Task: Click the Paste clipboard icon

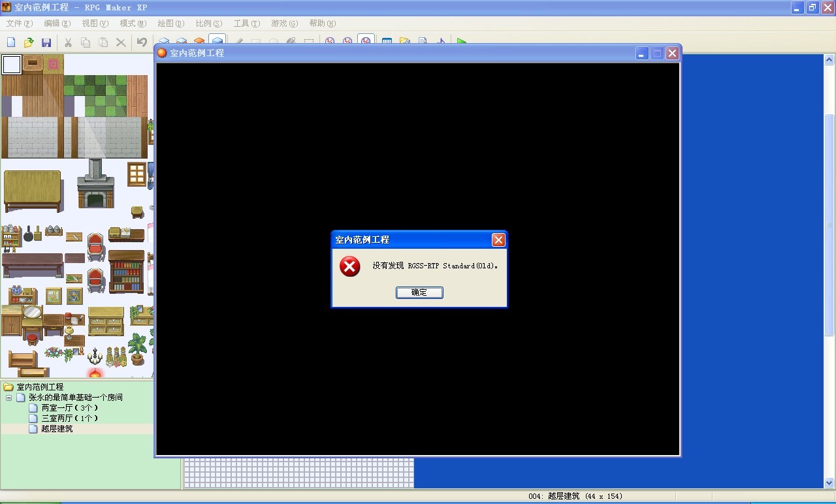Action: (x=103, y=42)
